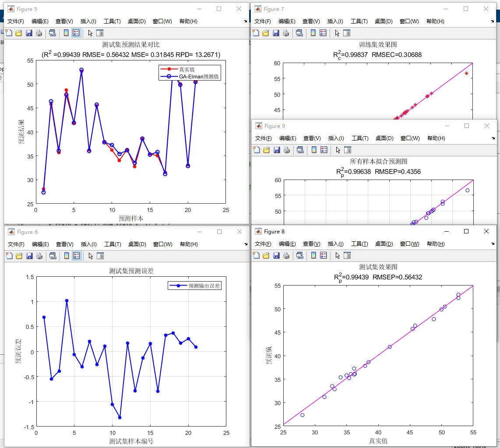The width and height of the screenshot is (500, 448).
Task: Click Open File icon in Figure 7 toolbar
Action: tap(266, 33)
